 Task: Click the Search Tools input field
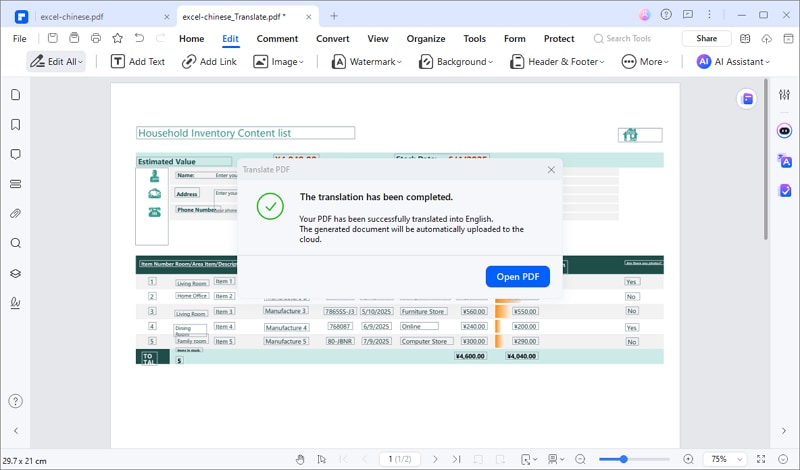pos(629,38)
